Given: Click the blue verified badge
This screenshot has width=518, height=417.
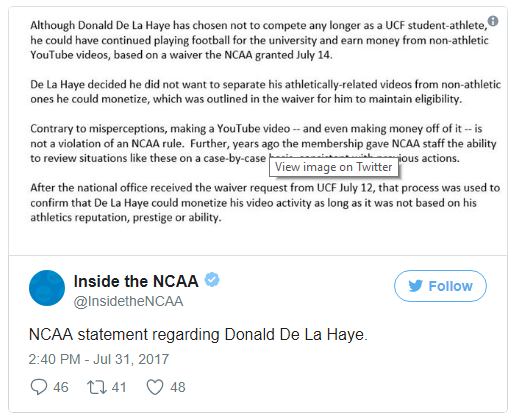Looking at the screenshot, I should click(212, 280).
